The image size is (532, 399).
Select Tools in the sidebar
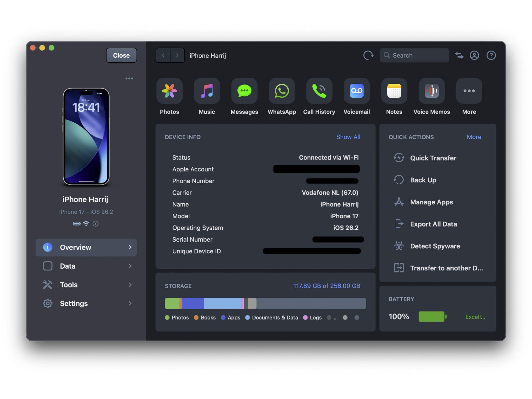click(86, 285)
